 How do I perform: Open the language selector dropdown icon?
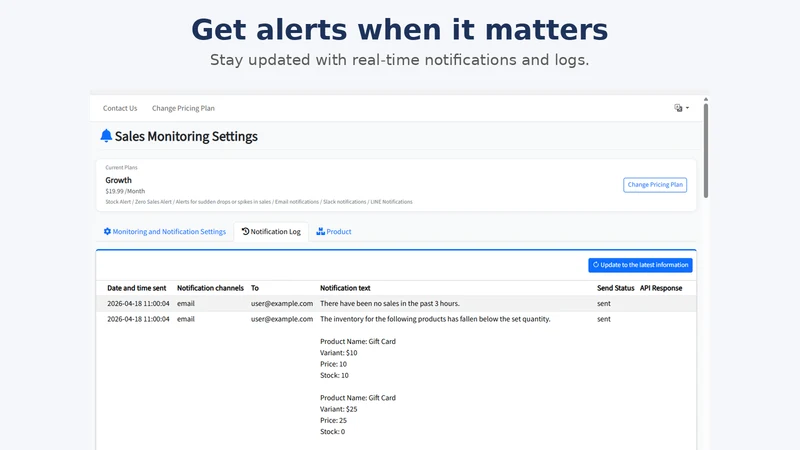tap(681, 108)
